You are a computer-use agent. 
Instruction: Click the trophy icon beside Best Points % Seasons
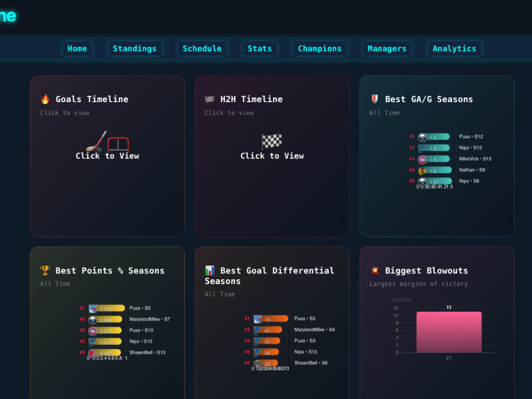[x=45, y=270]
